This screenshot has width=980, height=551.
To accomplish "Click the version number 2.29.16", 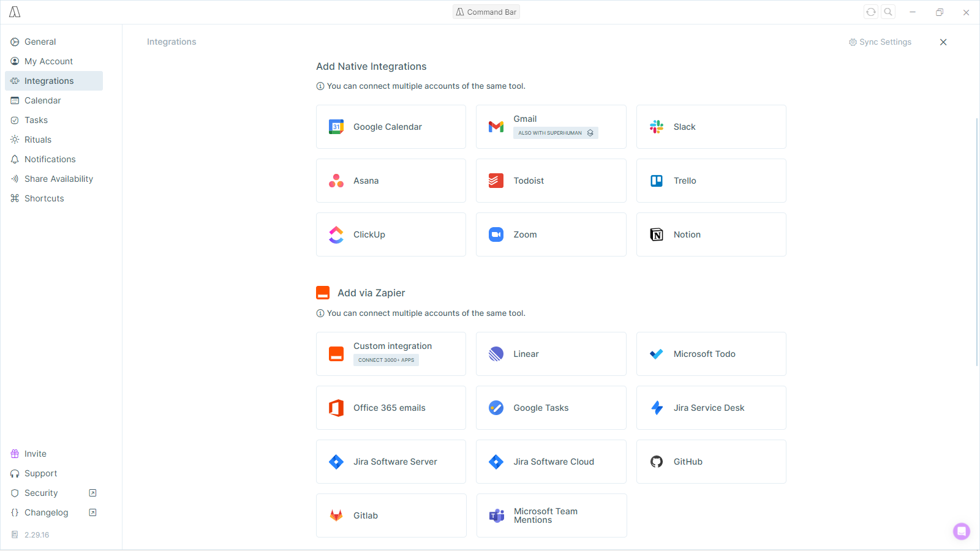I will pyautogui.click(x=37, y=534).
